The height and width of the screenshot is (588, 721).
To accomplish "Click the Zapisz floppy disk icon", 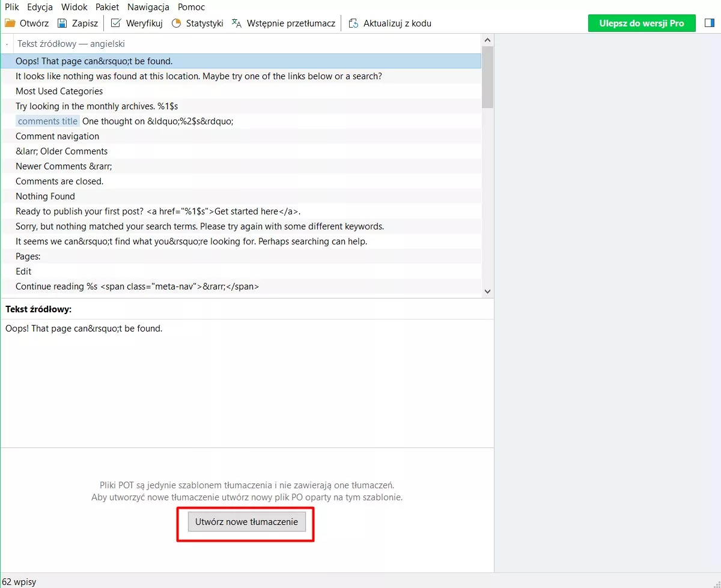I will (x=62, y=23).
